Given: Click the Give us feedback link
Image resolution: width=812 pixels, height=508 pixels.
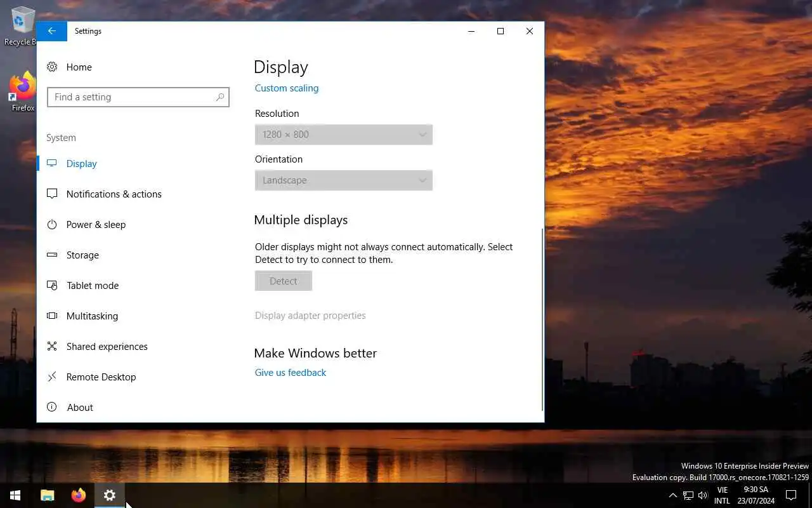Looking at the screenshot, I should click(x=291, y=373).
